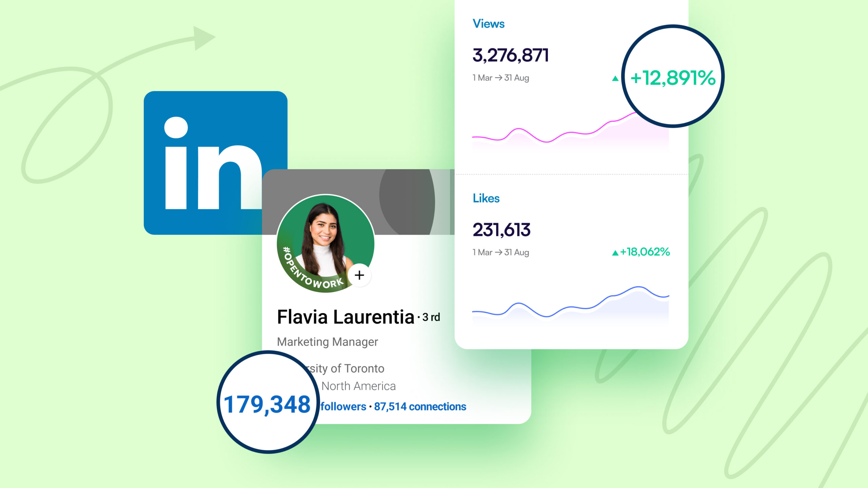This screenshot has width=868, height=488.
Task: Open Flavia Laurentia's profile photo
Action: pos(325,243)
